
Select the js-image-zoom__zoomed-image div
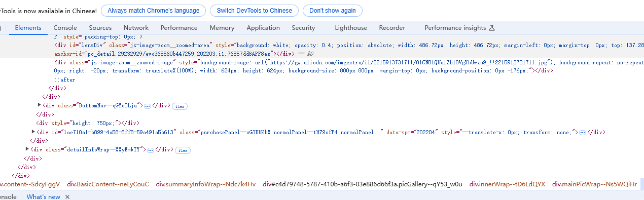pos(322,66)
